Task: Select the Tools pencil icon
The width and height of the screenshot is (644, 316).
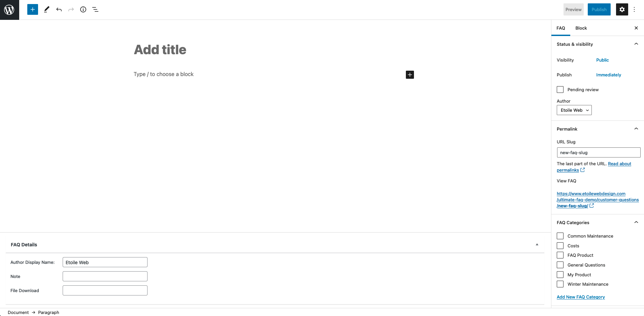Action: [x=47, y=9]
